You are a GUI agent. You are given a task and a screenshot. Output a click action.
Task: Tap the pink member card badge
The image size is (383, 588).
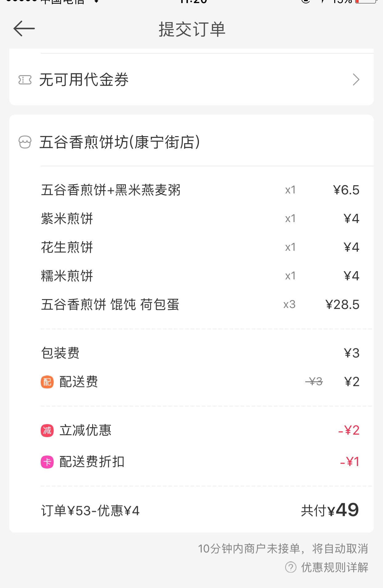pos(47,462)
